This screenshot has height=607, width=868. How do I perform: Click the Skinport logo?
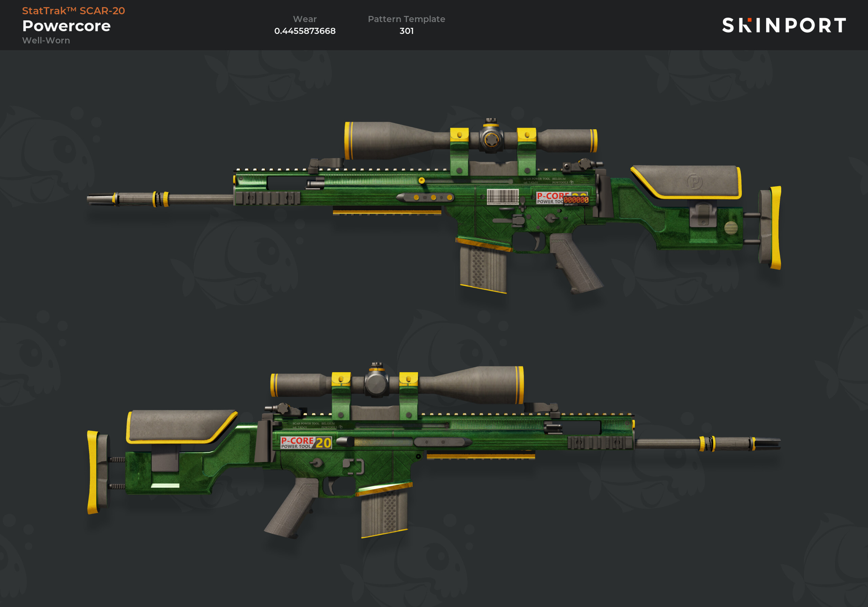[784, 25]
